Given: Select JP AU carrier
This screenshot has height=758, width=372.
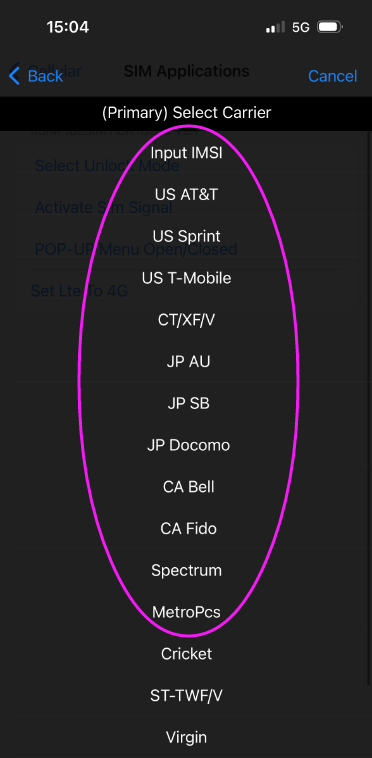Looking at the screenshot, I should pos(188,362).
